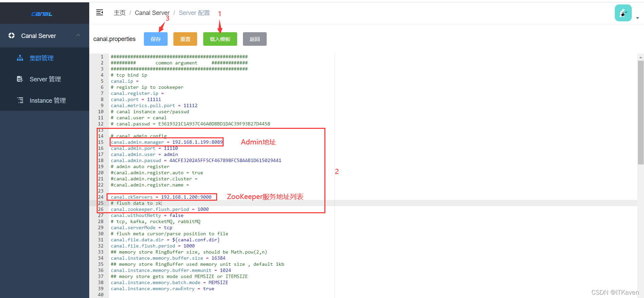This screenshot has width=644, height=298.
Task: Click the 载入模板 load template button
Action: 220,39
